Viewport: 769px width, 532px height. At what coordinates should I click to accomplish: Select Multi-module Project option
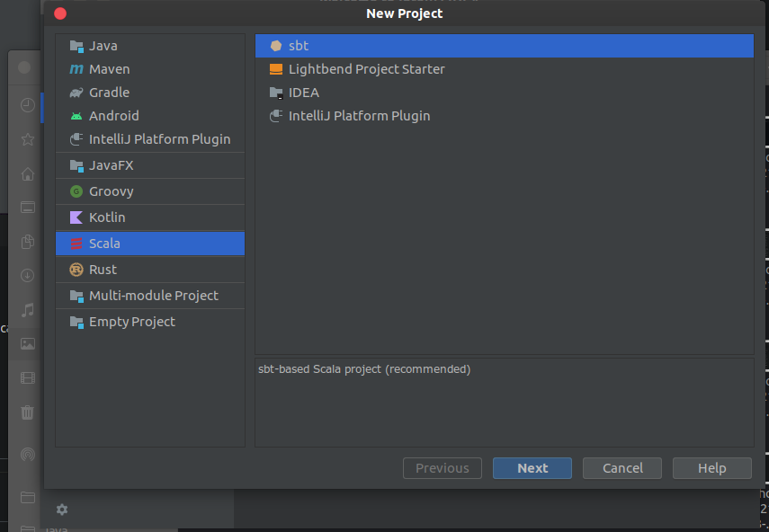coord(153,296)
